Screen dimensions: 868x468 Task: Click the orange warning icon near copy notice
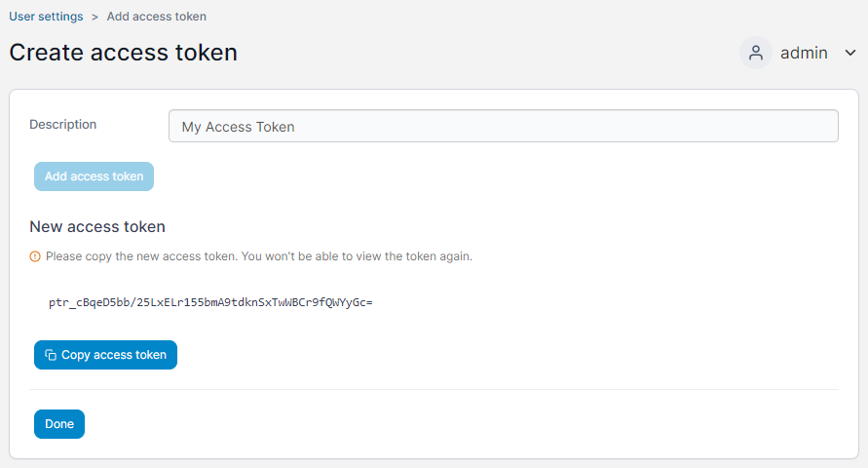[x=35, y=256]
